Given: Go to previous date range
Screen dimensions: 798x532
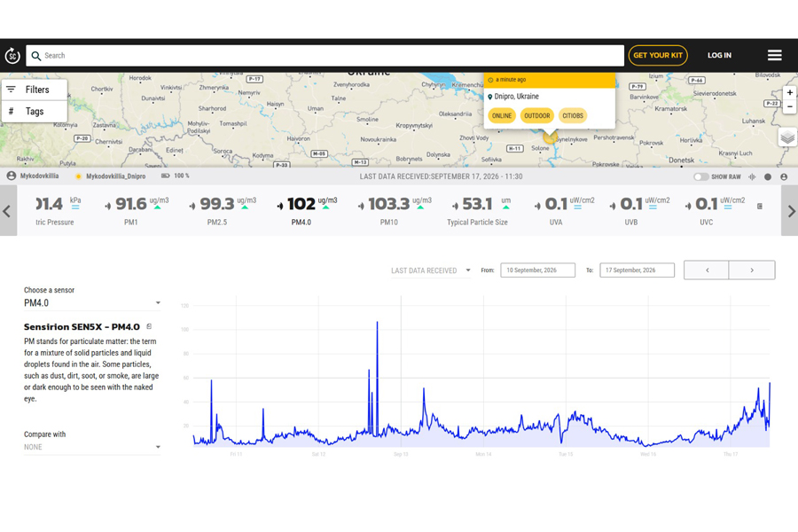Looking at the screenshot, I should [707, 270].
